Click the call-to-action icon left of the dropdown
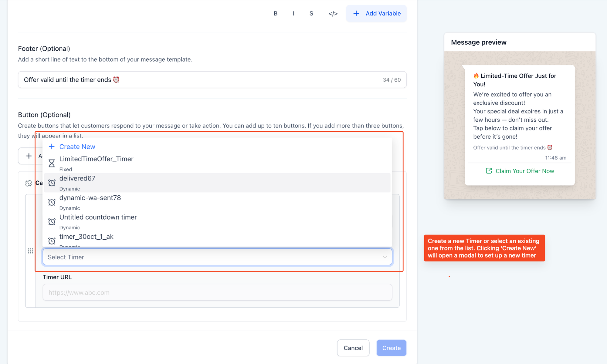Screen dimensions: 607x364 pos(29,183)
